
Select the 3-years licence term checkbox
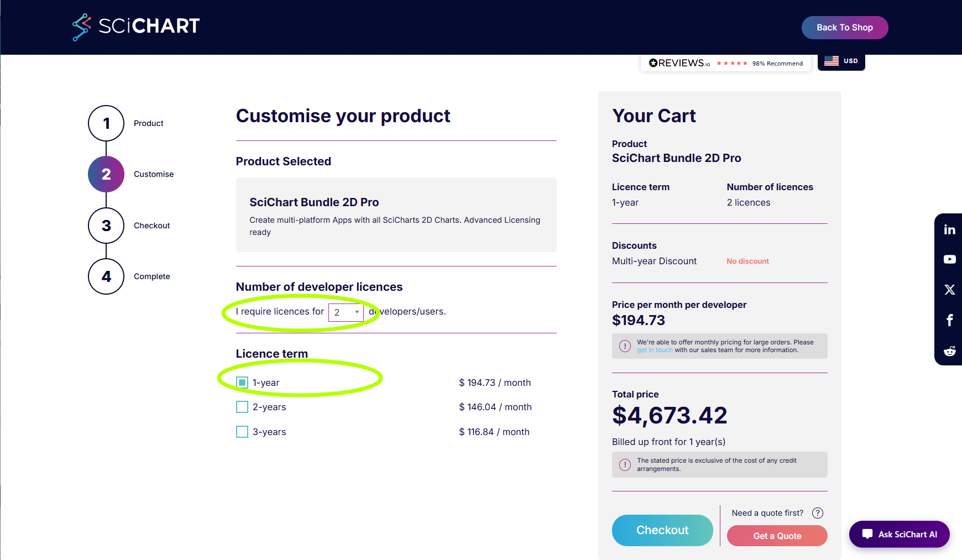(x=242, y=432)
